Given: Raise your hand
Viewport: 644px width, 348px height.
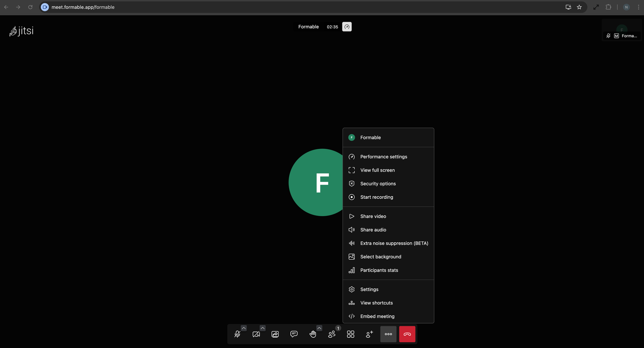Looking at the screenshot, I should pyautogui.click(x=313, y=334).
